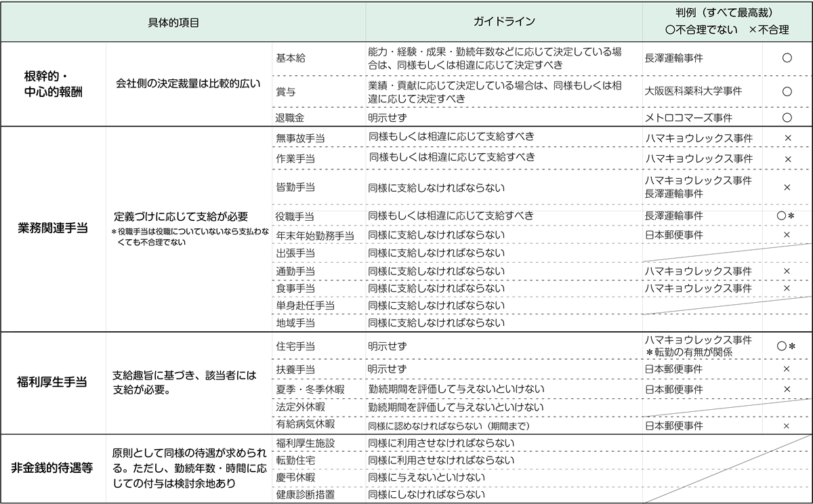Click 長澤運輸事件 in the 役職手当 row
This screenshot has width=813, height=504.
click(675, 215)
